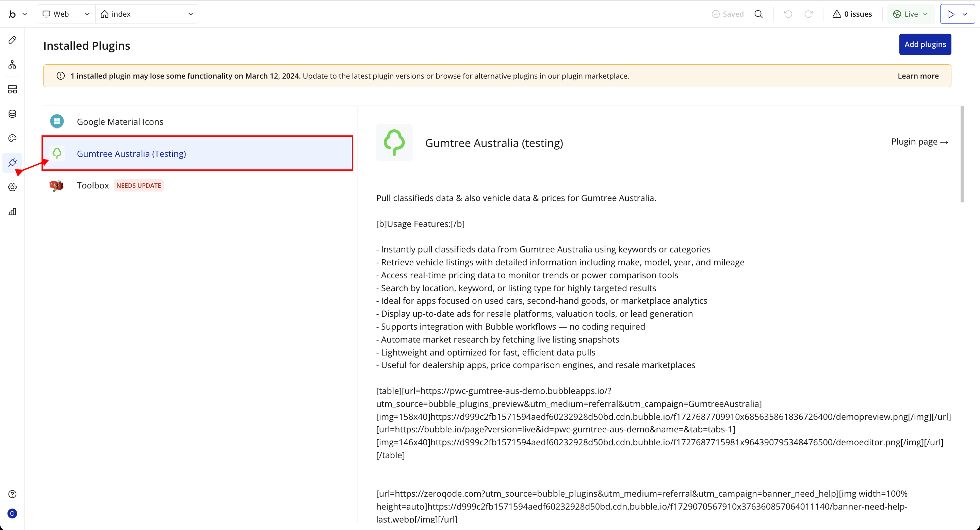Open the Styles palette icon
Screen dimensions: 980x530
coord(12,138)
